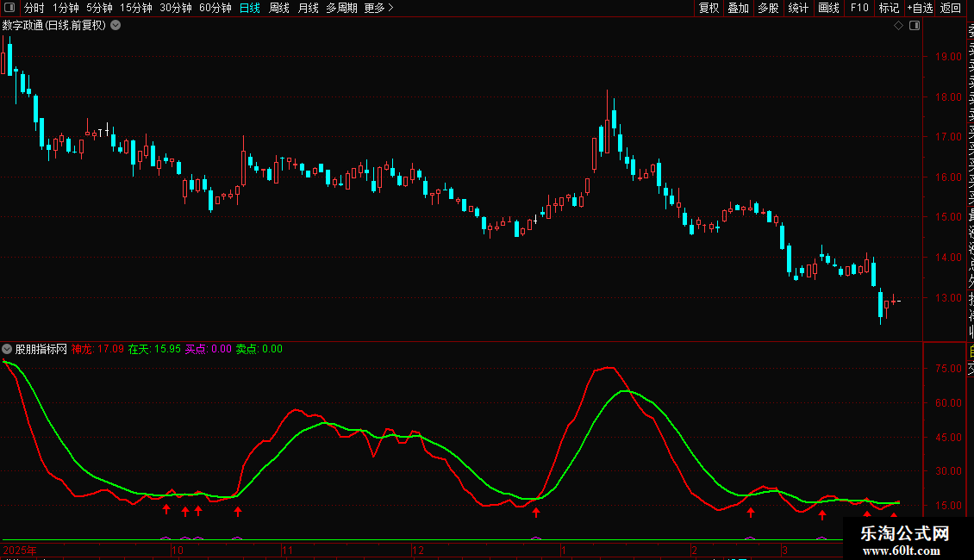Expand the 数字政通 chart title dropdown
The image size is (974, 560).
(x=116, y=26)
